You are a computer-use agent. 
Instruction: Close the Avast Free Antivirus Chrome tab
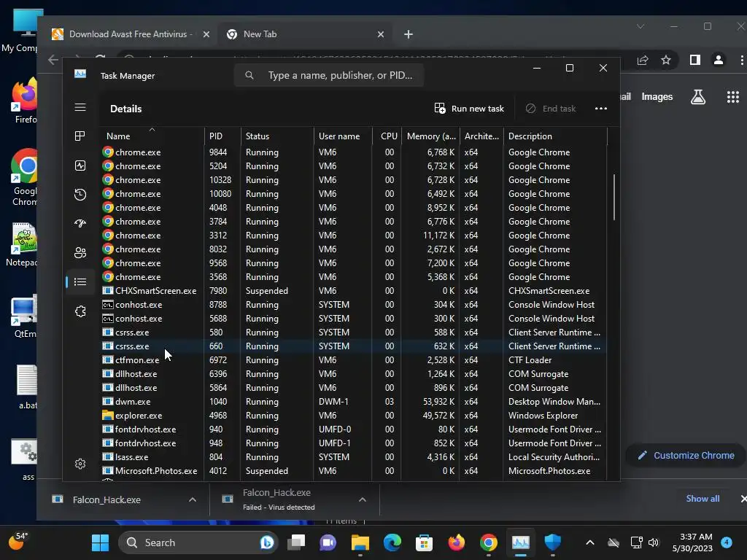point(206,34)
